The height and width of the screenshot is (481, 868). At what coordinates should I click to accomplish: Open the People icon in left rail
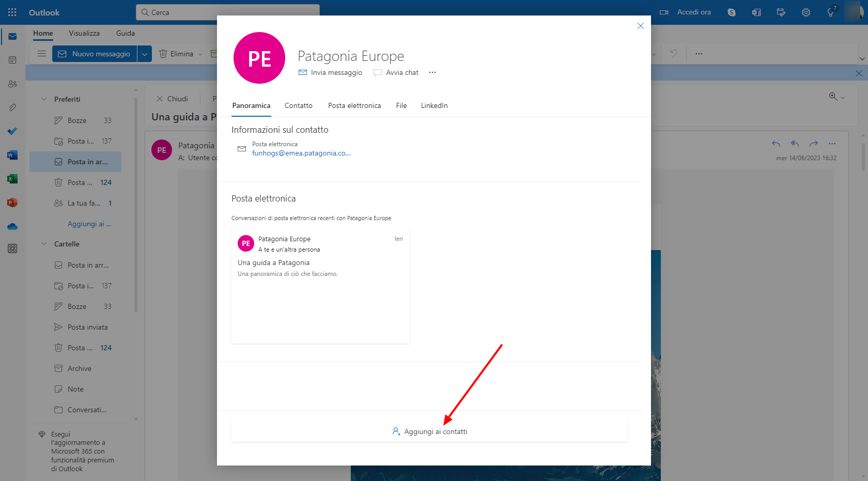pyautogui.click(x=12, y=84)
